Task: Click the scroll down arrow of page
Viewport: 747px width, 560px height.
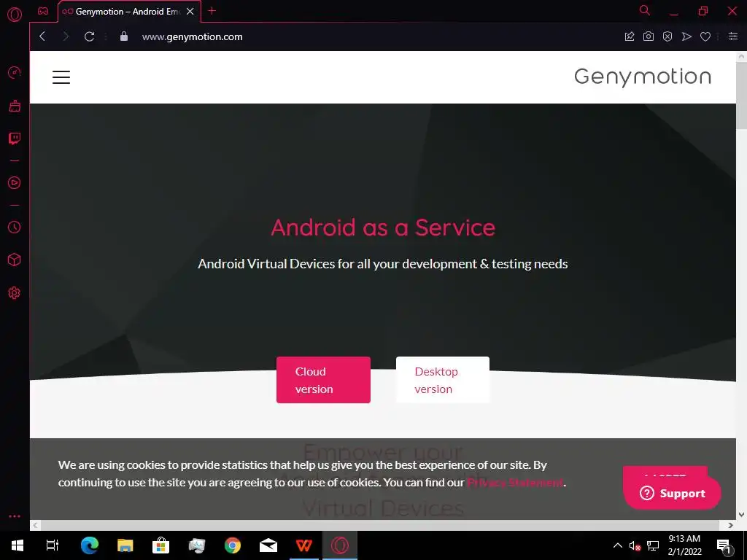Action: pyautogui.click(x=741, y=514)
